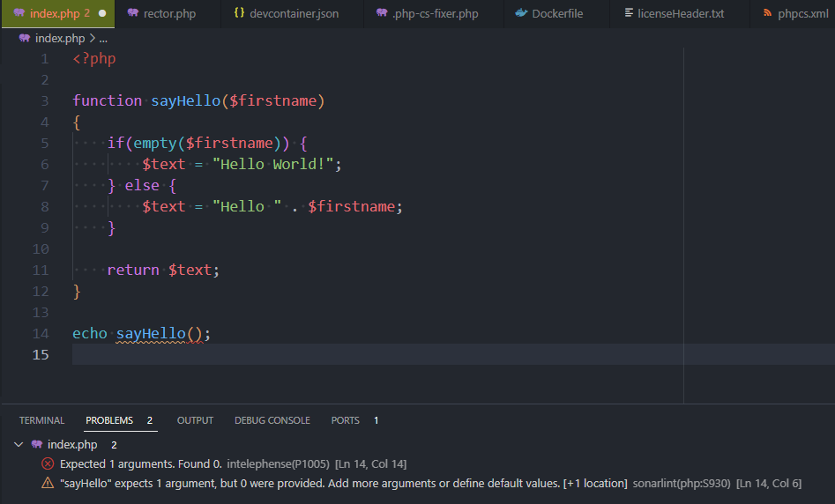Collapse the index.php problems group chevron
835x504 pixels.
19,444
